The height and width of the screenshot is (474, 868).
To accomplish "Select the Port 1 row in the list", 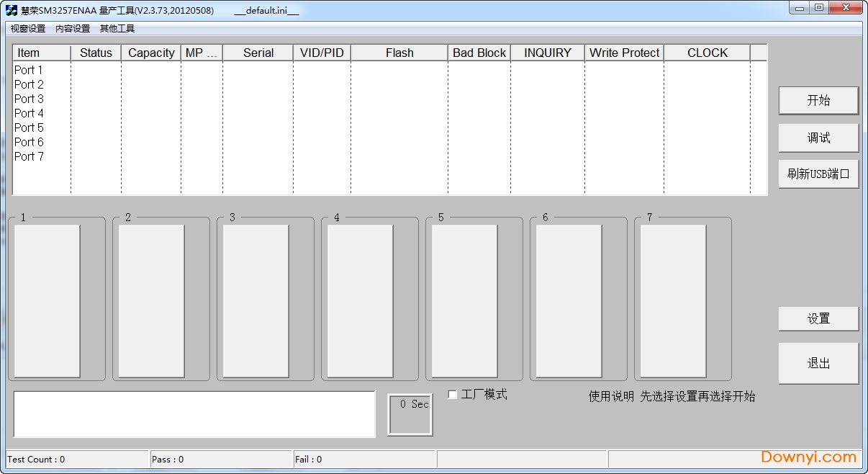I will point(29,70).
